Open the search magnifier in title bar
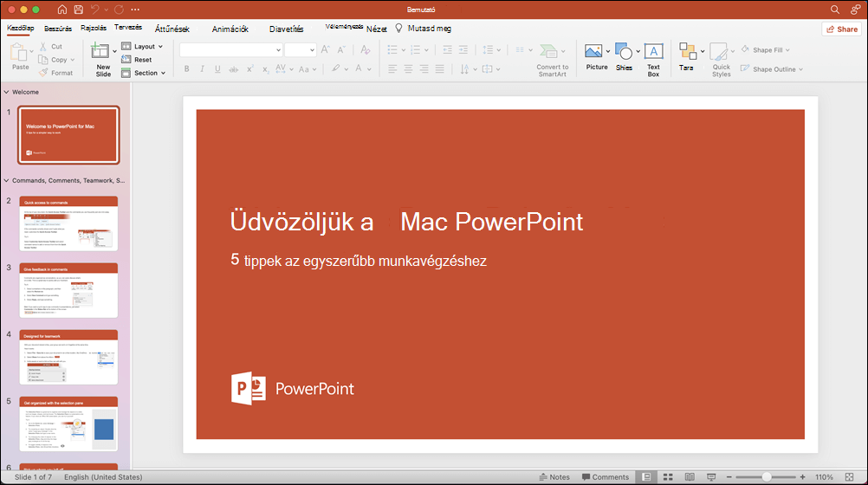 click(835, 10)
